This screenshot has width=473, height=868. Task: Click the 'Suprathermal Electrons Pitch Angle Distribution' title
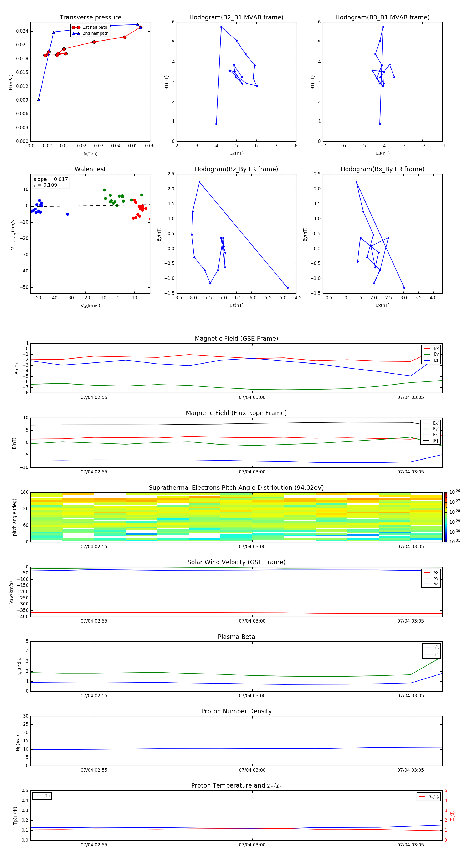[236, 488]
